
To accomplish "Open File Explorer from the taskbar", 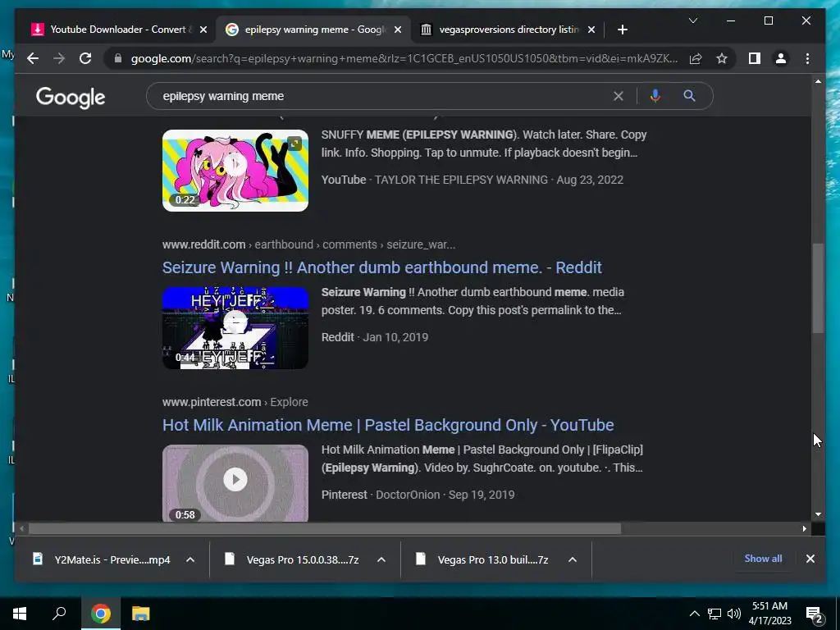I will (x=141, y=614).
